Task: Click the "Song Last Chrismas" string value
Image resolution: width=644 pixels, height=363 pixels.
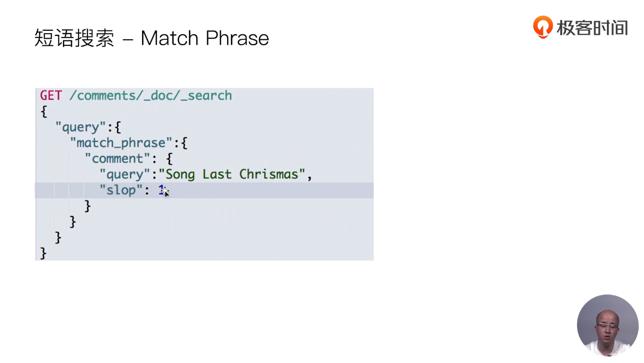Action: click(232, 175)
